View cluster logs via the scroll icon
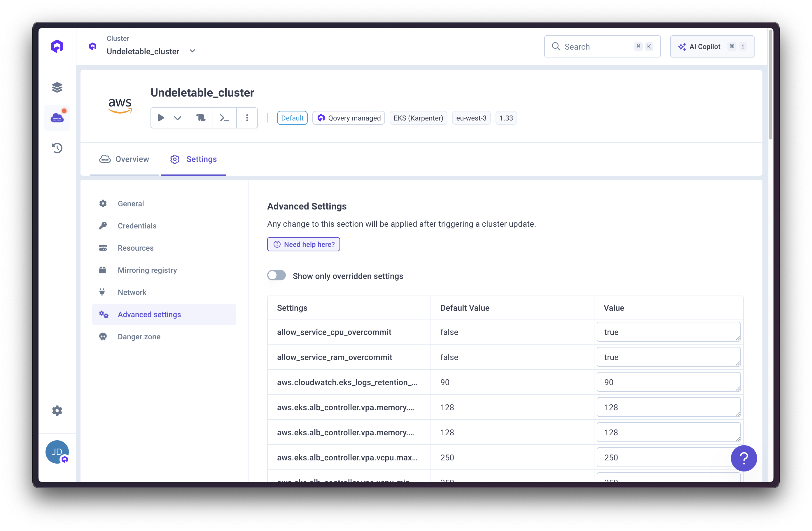Screen dimensions: 812x531 pyautogui.click(x=201, y=118)
